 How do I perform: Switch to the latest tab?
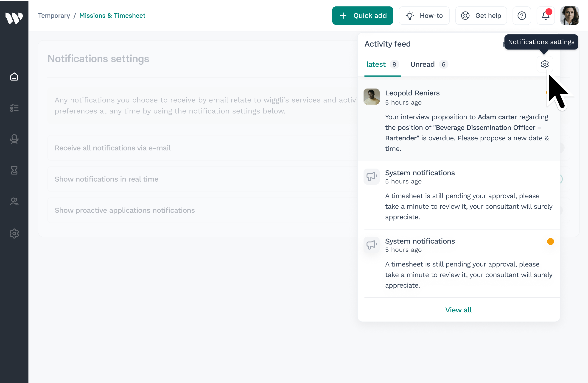click(376, 64)
